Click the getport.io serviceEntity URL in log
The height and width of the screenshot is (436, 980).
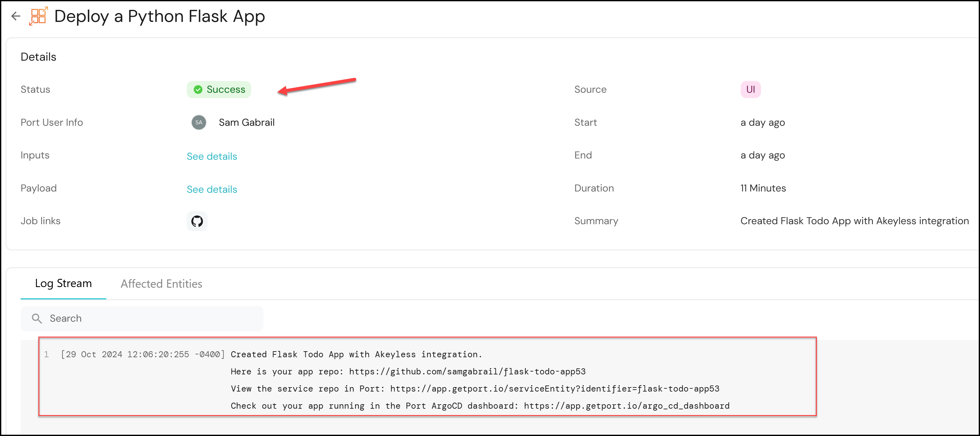pos(555,388)
